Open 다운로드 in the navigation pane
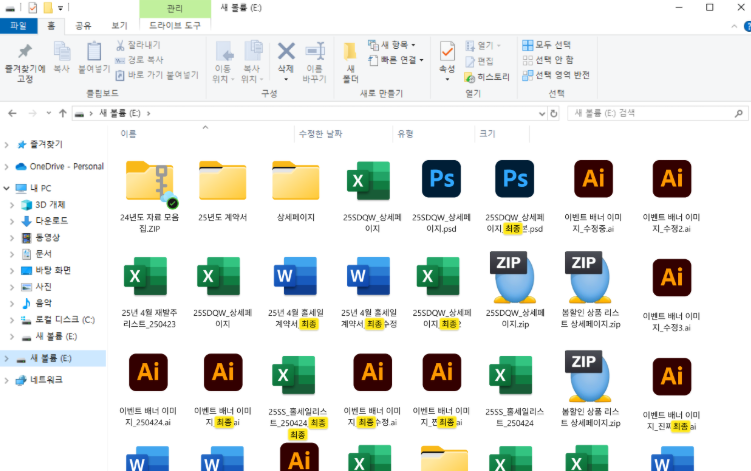The height and width of the screenshot is (471, 751). pos(51,221)
